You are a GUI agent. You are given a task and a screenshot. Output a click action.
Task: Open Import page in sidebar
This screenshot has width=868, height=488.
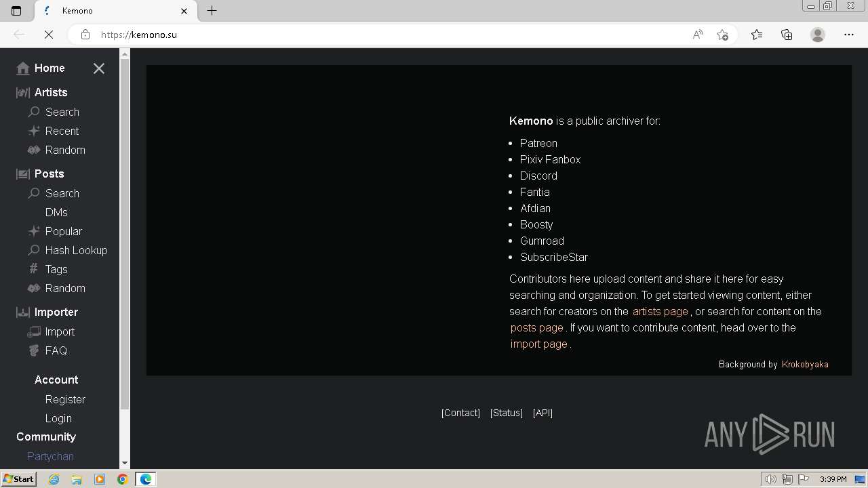pos(60,331)
